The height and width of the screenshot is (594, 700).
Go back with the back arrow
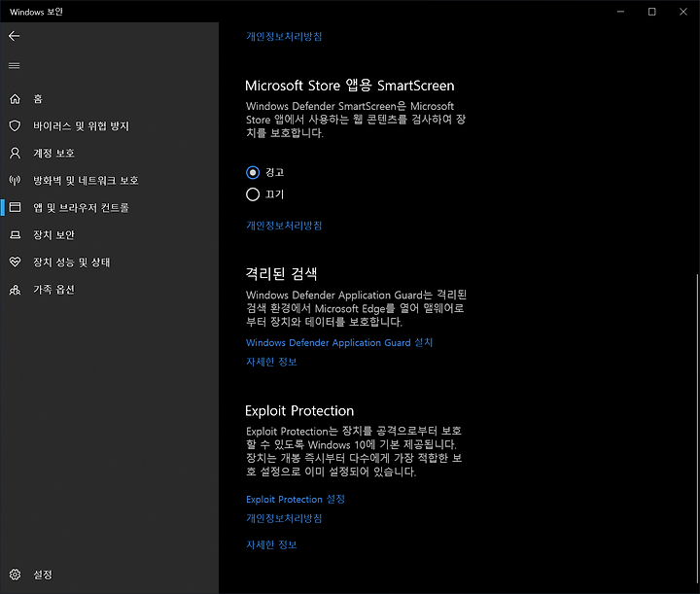[15, 36]
